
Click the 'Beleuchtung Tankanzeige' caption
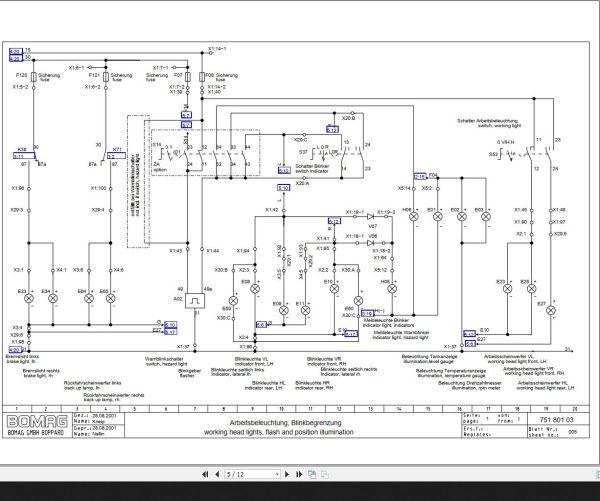point(429,356)
